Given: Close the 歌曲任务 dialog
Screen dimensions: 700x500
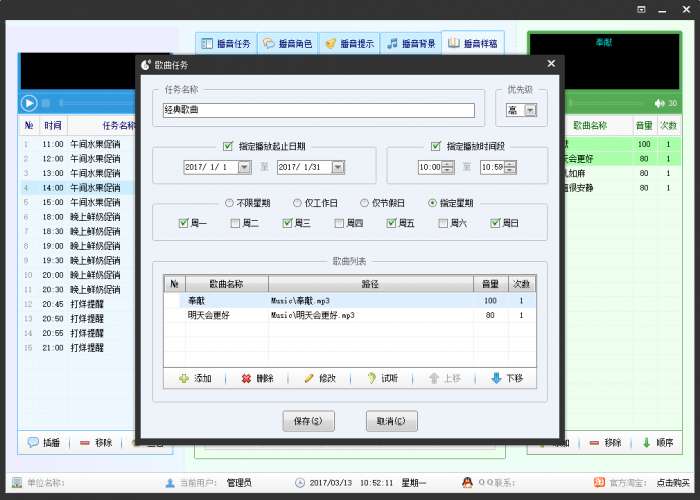Looking at the screenshot, I should (x=551, y=63).
